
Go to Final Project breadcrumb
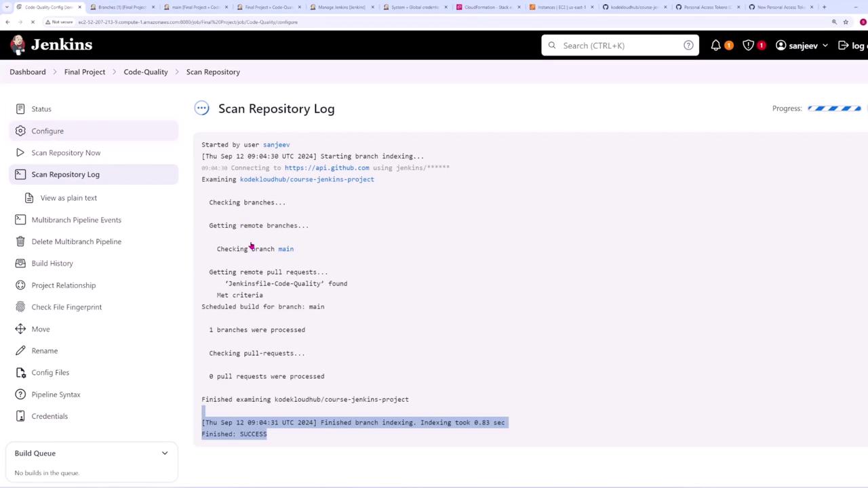click(x=85, y=72)
